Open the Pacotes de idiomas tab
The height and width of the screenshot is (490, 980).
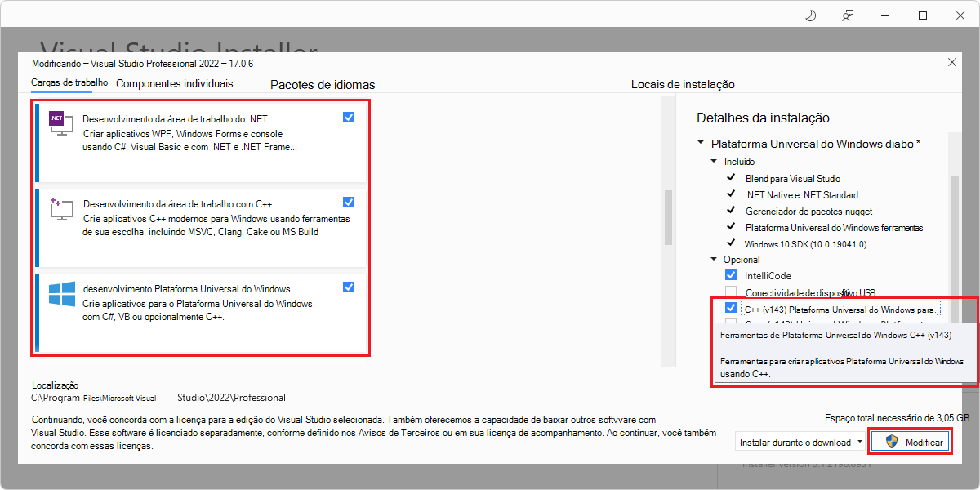click(x=323, y=85)
